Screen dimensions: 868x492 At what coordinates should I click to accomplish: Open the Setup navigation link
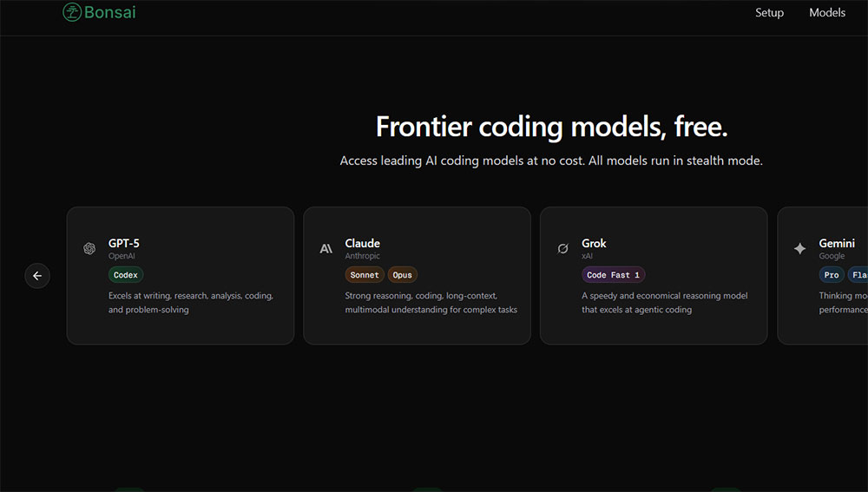[769, 13]
